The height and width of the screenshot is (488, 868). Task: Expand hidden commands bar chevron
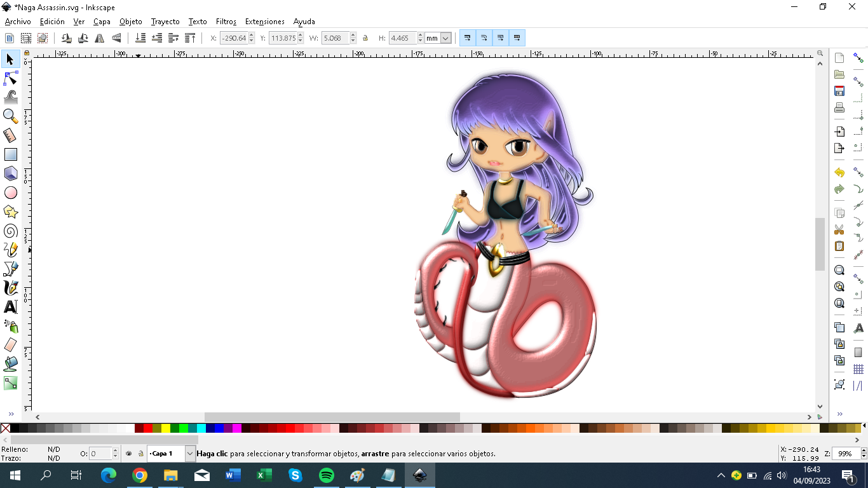click(x=839, y=414)
